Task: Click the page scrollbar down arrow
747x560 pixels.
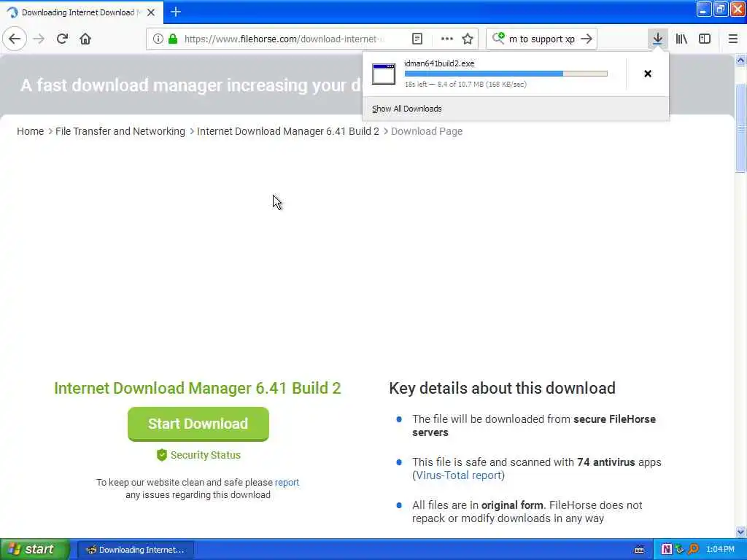Action: [x=741, y=532]
